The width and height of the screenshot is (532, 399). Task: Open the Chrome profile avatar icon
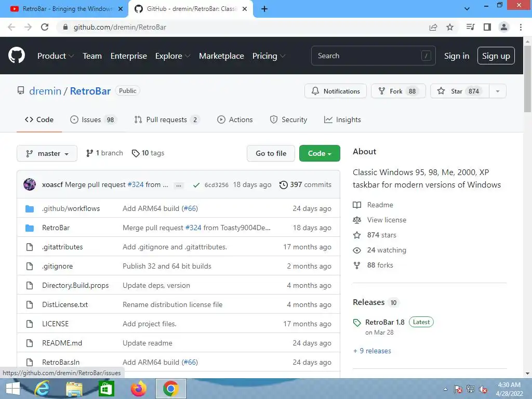504,27
